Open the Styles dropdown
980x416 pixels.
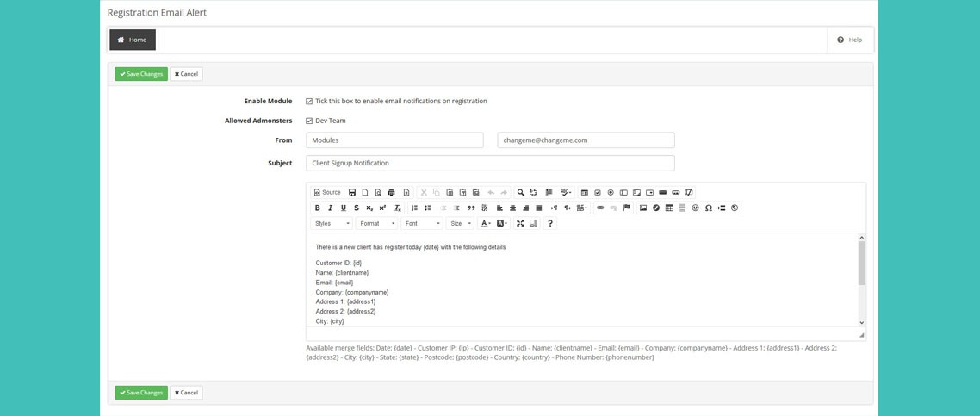(332, 223)
